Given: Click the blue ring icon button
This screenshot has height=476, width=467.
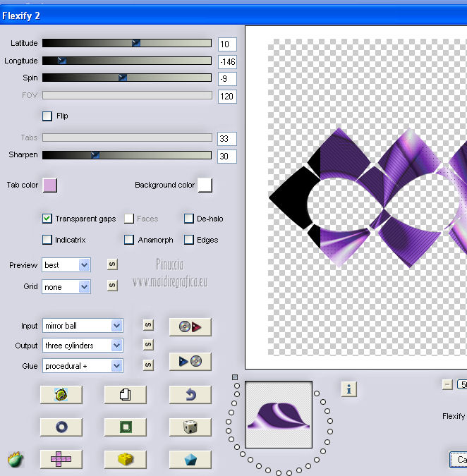Looking at the screenshot, I should point(61,427).
